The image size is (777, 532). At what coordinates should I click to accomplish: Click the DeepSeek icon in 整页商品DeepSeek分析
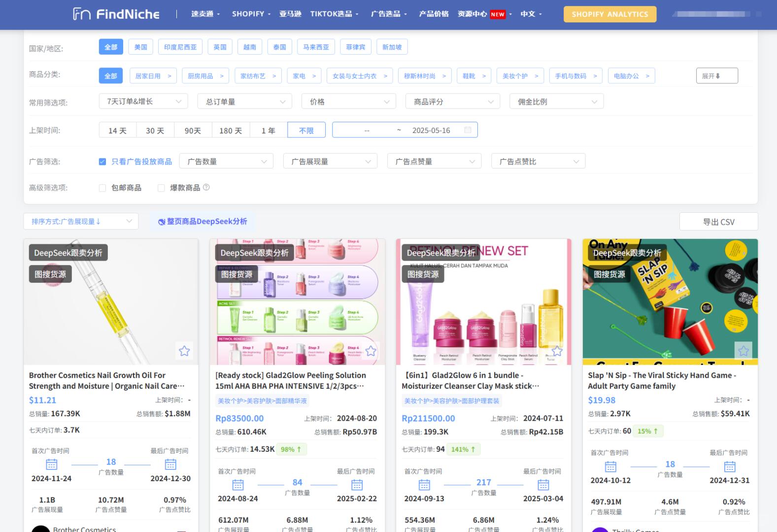point(162,222)
